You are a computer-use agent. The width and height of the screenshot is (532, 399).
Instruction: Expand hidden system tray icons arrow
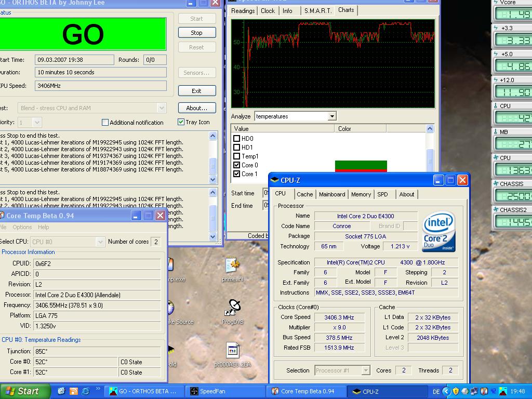(x=446, y=391)
